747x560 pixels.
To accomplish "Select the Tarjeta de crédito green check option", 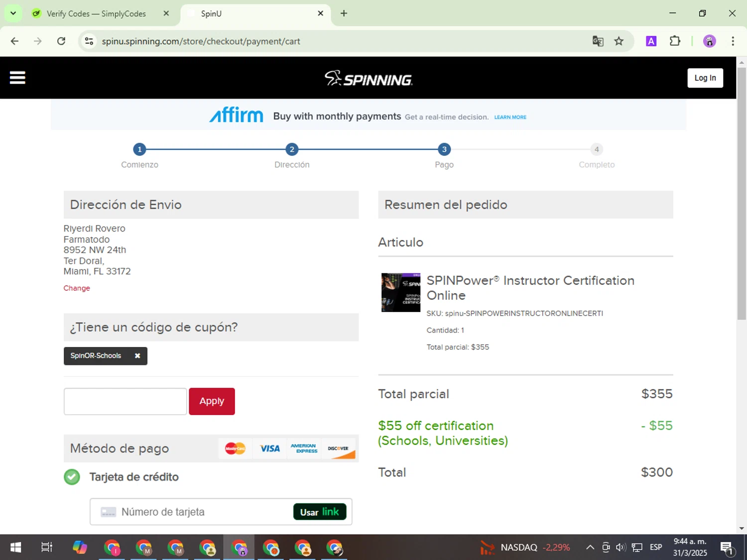I will 72,477.
